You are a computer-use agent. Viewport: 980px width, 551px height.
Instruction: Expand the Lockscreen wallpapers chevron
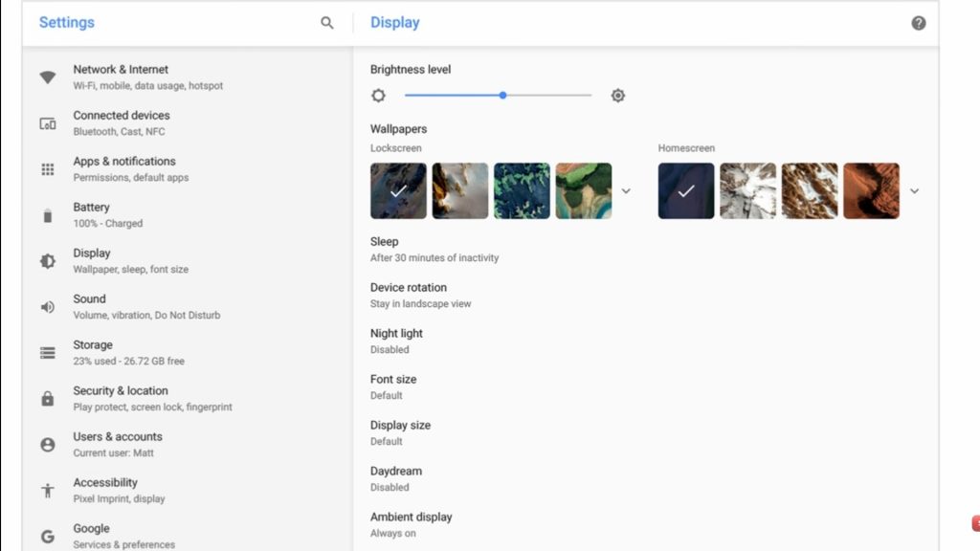pos(626,191)
